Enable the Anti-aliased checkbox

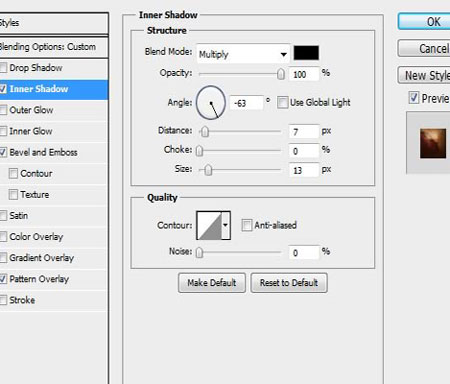coord(247,225)
